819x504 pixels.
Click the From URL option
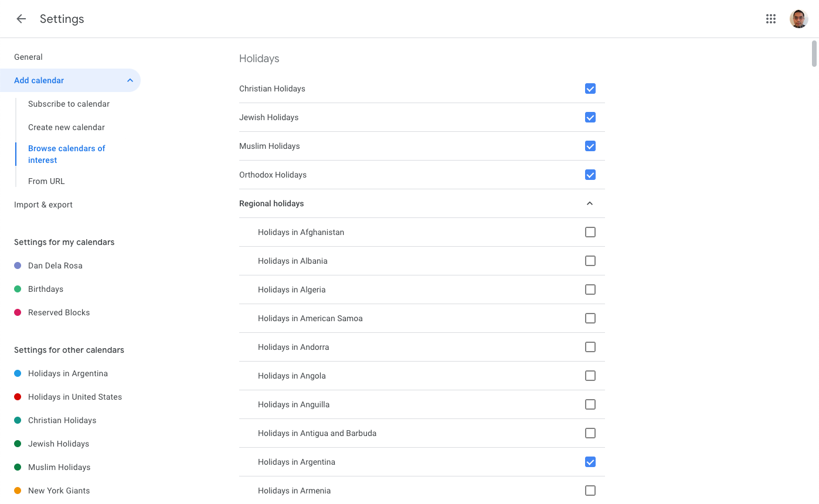[x=46, y=181]
